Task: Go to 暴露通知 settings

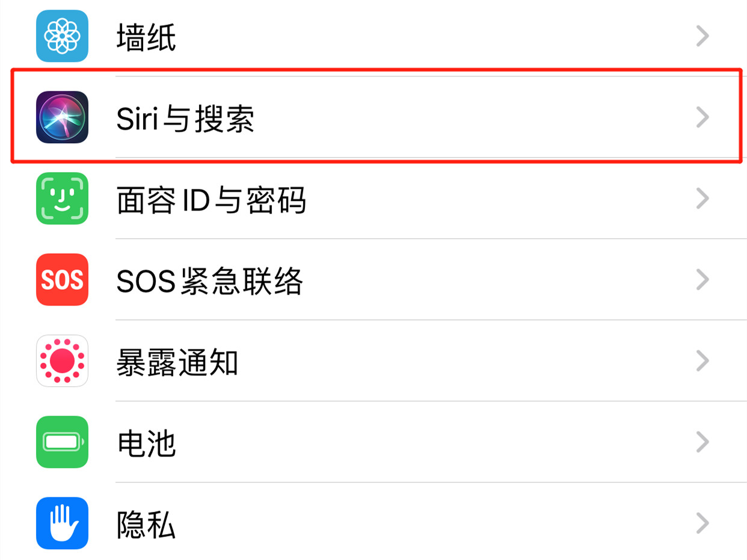Action: (x=373, y=361)
